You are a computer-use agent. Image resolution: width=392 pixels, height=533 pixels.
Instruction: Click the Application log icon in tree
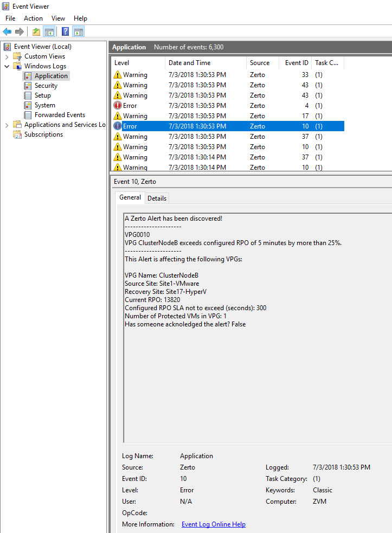(28, 76)
